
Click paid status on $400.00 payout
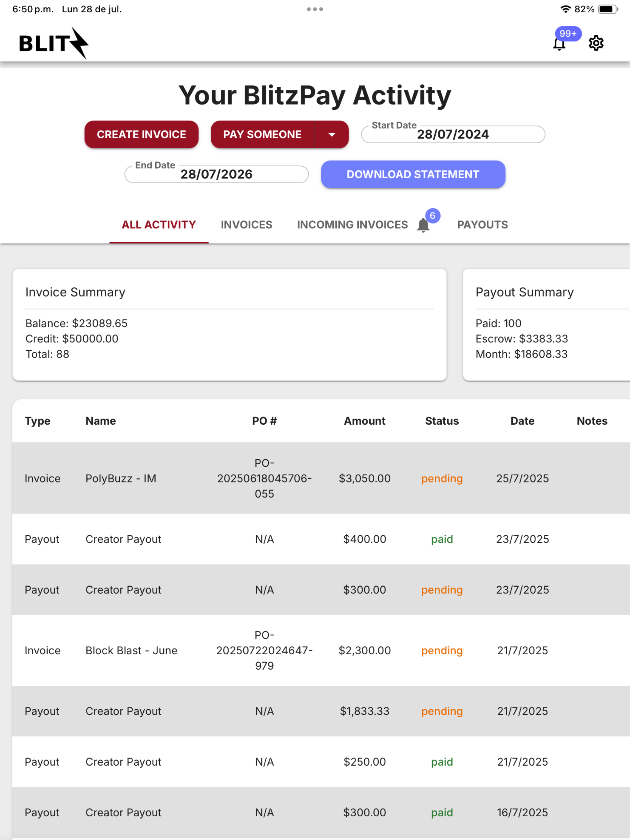(442, 539)
